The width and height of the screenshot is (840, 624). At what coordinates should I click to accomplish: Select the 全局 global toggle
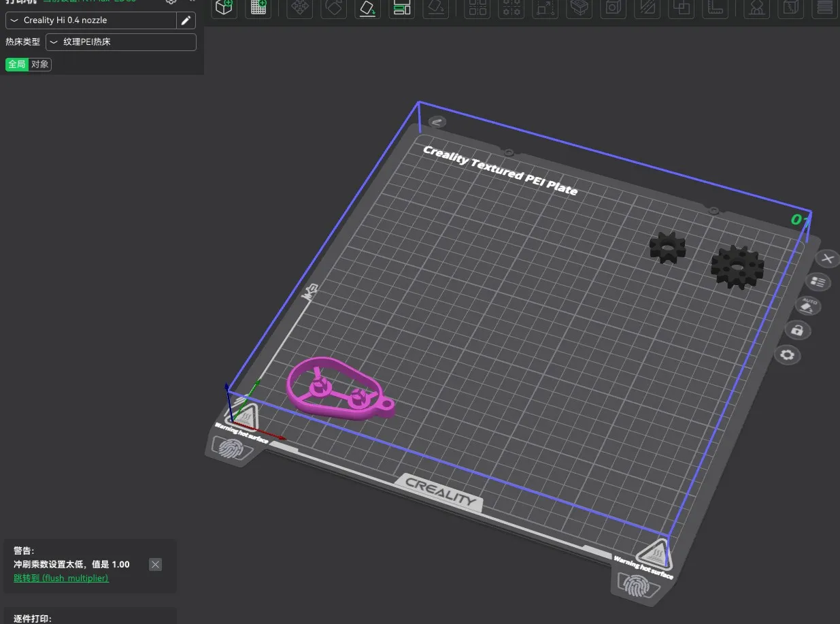(x=17, y=65)
